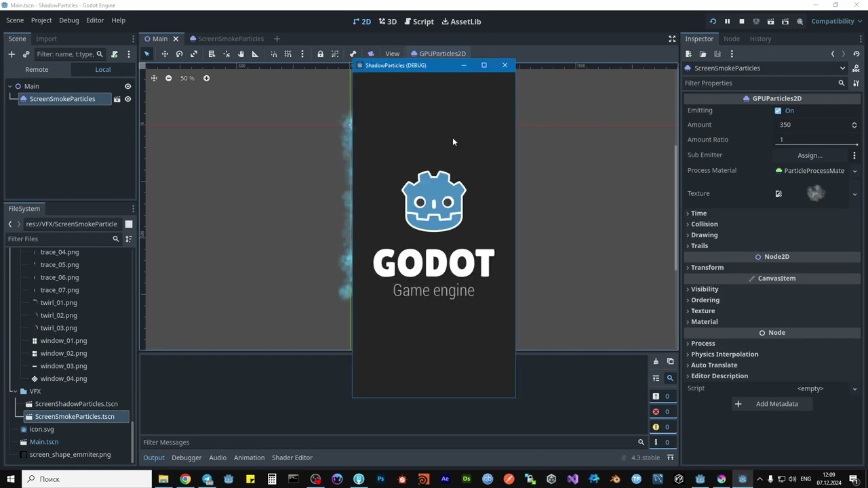Toggle error messages filter in Output

662,411
